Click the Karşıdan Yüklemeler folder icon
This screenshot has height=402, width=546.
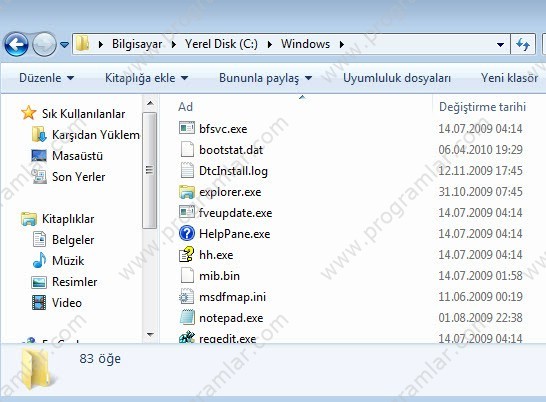(x=39, y=134)
